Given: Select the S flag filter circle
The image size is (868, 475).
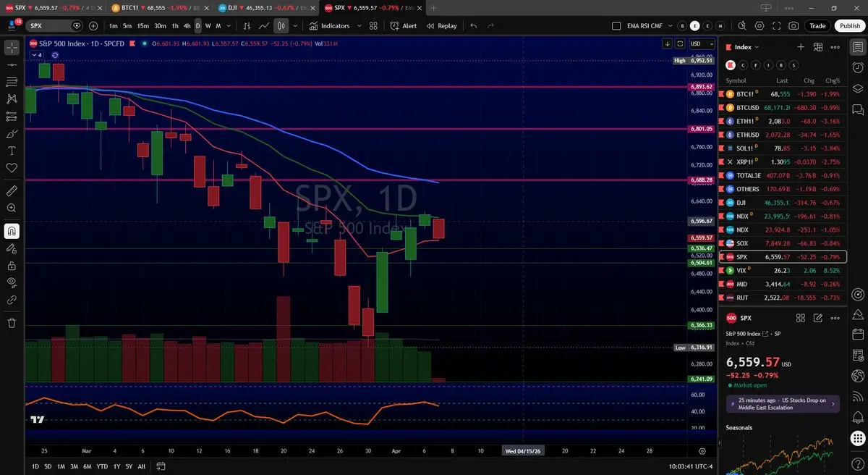Looking at the screenshot, I should click(x=794, y=64).
